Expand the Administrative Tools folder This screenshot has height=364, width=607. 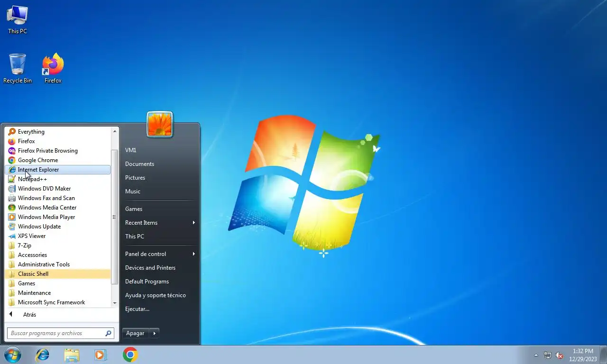(x=57, y=264)
